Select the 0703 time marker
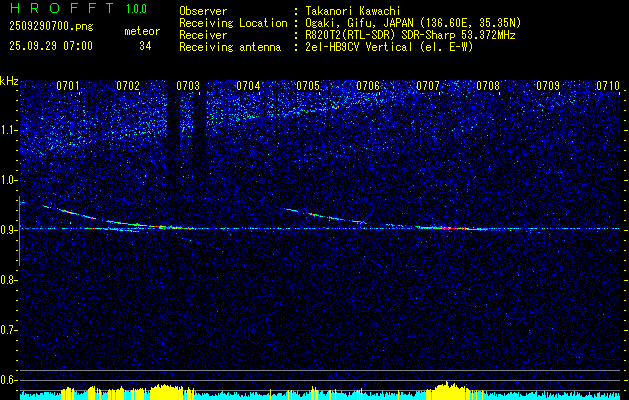The width and height of the screenshot is (629, 400). pyautogui.click(x=188, y=86)
